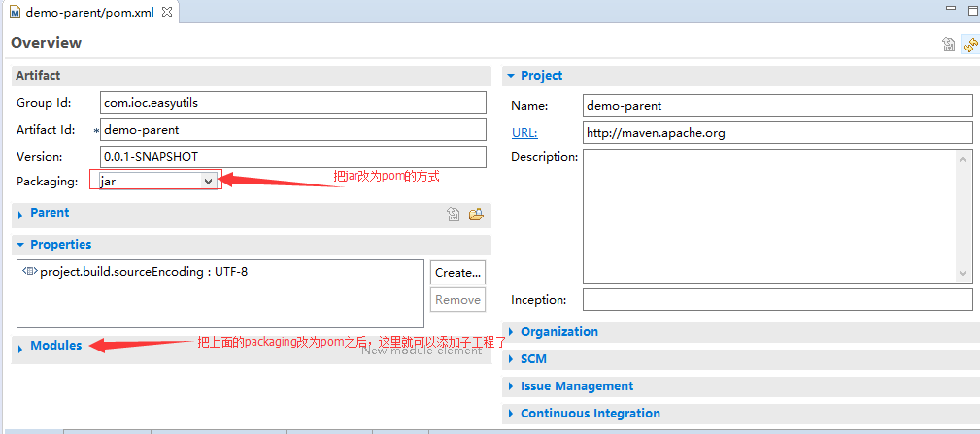This screenshot has height=434, width=980.
Task: Click the effective POM icon in Overview header
Action: coord(949,45)
